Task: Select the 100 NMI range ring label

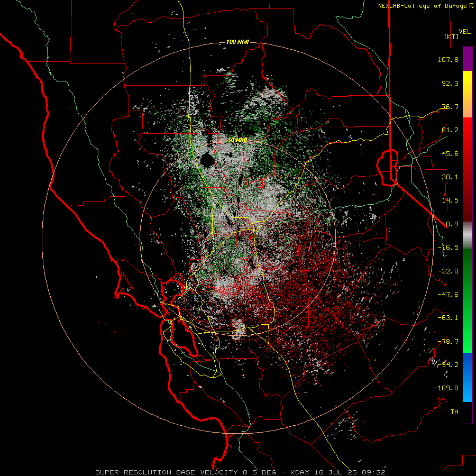Action: (x=237, y=42)
